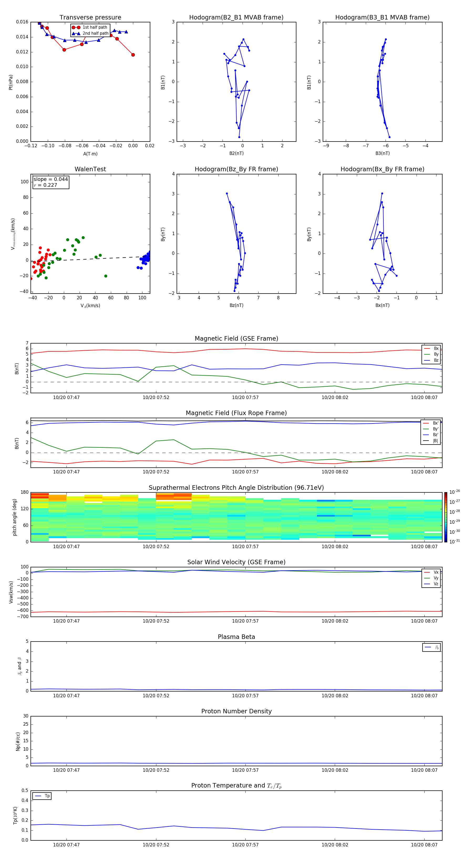Click 'Vz' in the velocity legend

[x=436, y=584]
